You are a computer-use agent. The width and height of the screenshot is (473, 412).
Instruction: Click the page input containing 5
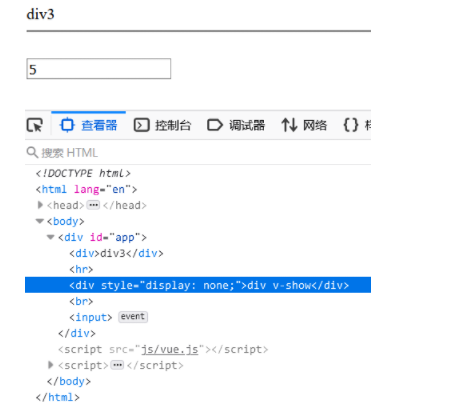[99, 69]
